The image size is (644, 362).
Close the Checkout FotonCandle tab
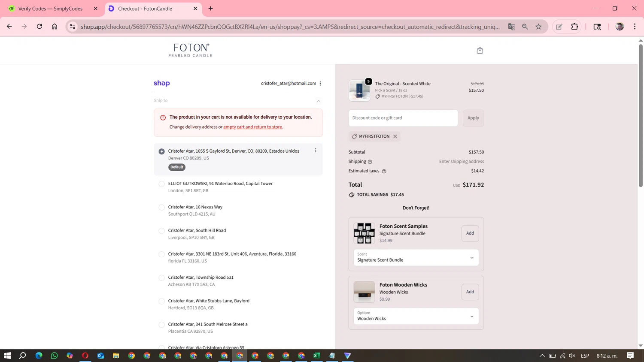point(195,9)
